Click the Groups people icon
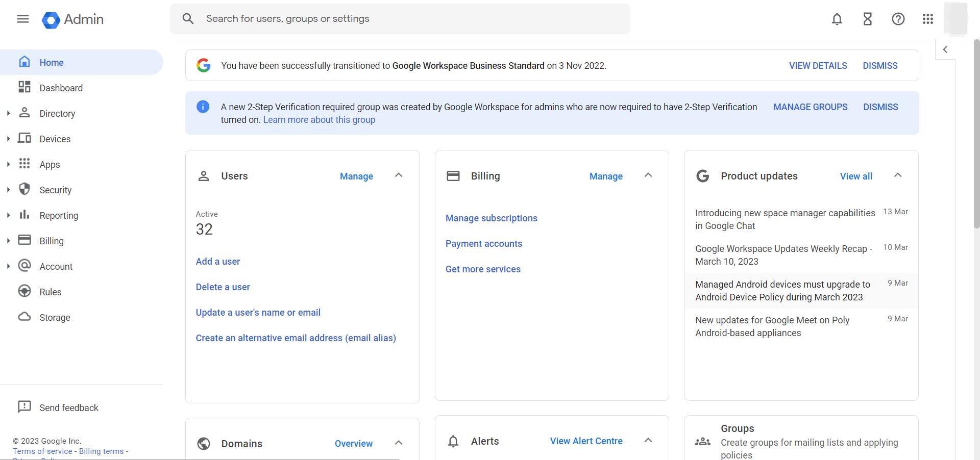 point(703,442)
